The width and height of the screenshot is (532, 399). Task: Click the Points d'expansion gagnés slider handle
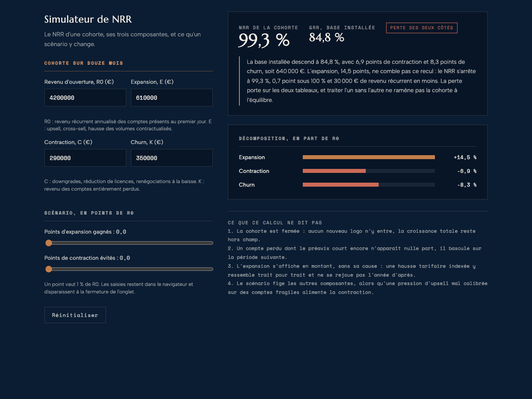click(49, 243)
